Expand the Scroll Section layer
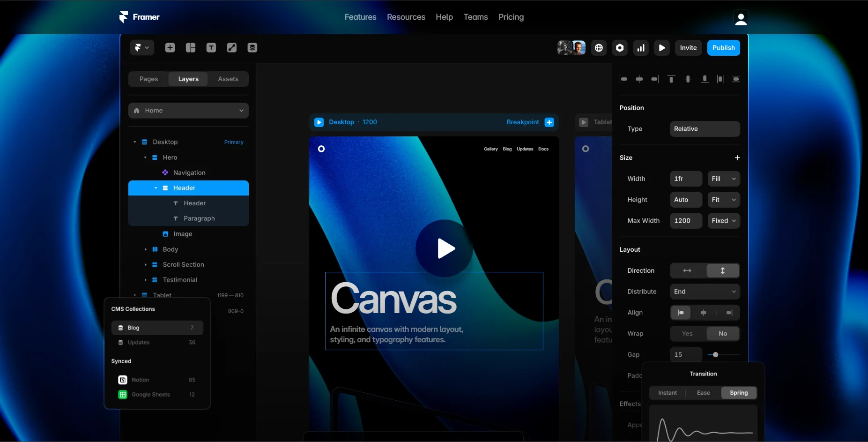868x442 pixels. point(145,265)
